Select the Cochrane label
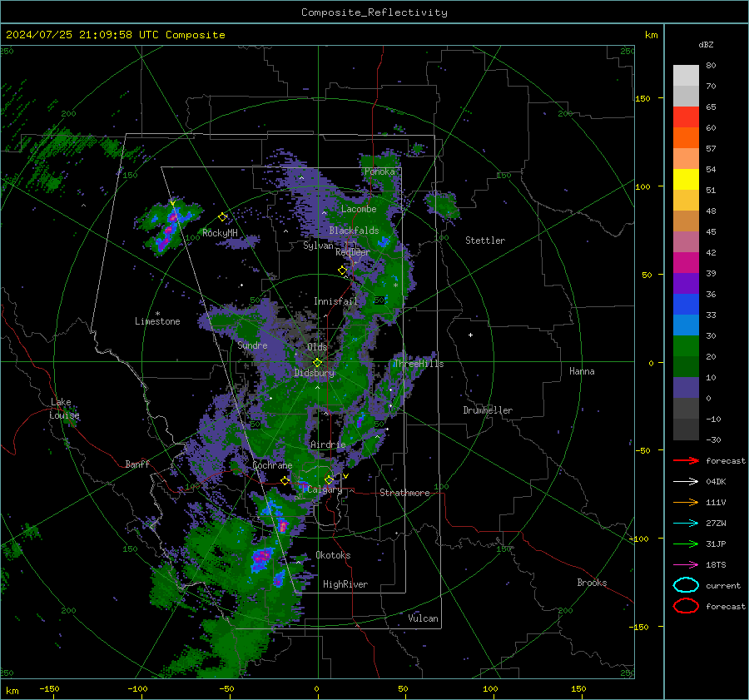Screen dimensions: 749x700 click(272, 465)
